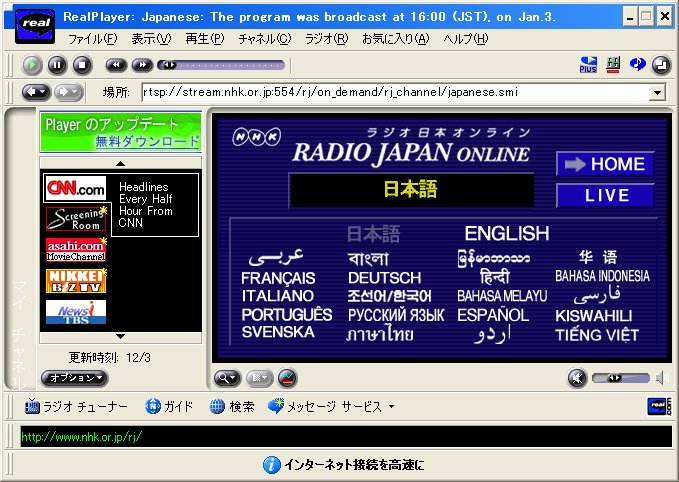The image size is (679, 482).
Task: Open the ファイル(F) menu
Action: tap(92, 39)
